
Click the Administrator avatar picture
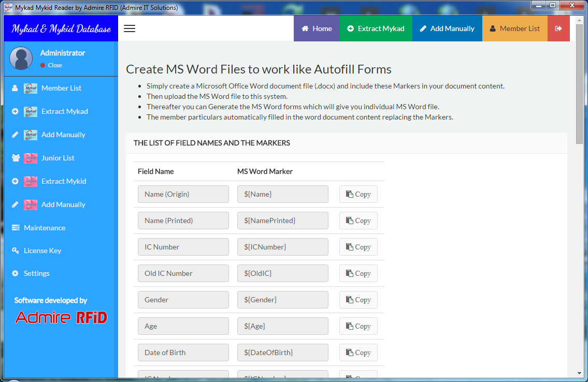coord(21,58)
